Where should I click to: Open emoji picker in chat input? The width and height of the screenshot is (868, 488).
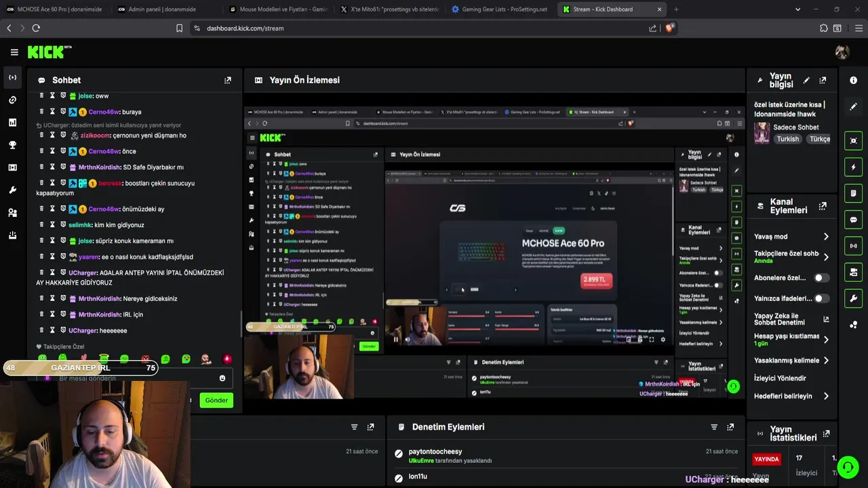pyautogui.click(x=222, y=378)
